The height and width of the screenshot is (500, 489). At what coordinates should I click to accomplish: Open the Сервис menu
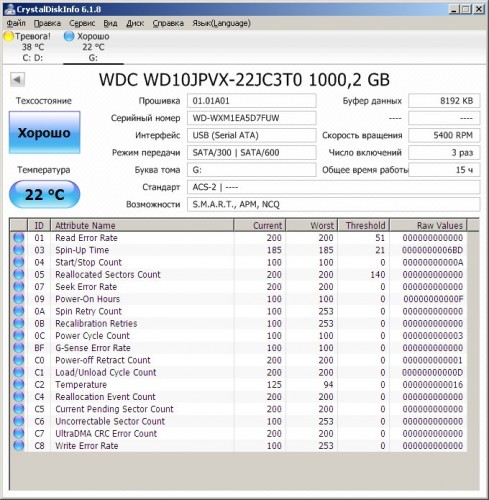(82, 23)
